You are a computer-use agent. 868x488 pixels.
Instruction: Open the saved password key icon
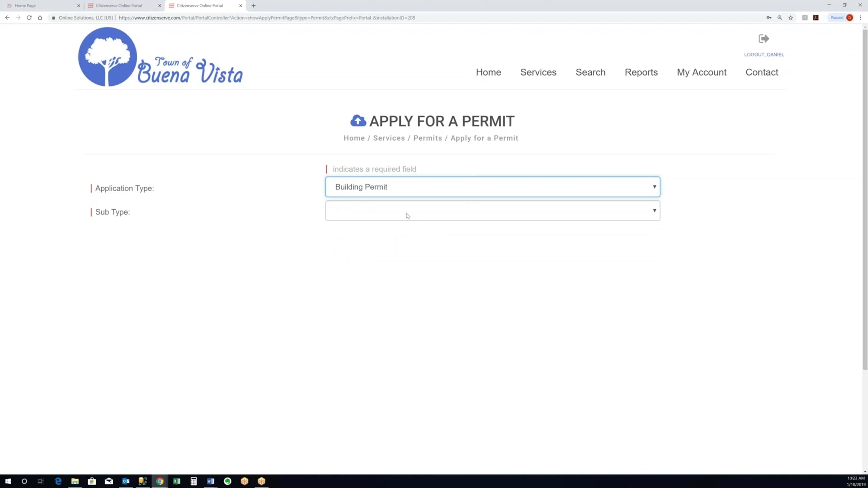(769, 17)
